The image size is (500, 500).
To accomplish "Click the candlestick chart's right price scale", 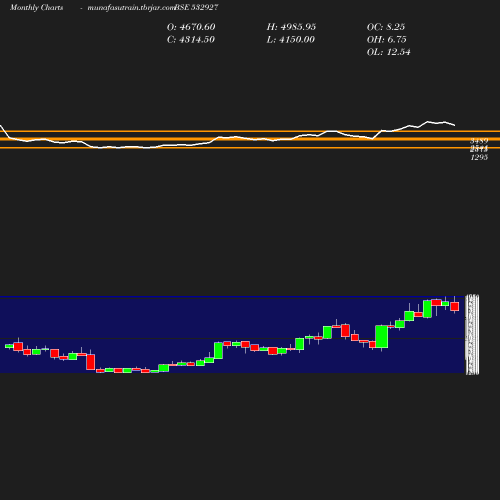I will pos(472,334).
